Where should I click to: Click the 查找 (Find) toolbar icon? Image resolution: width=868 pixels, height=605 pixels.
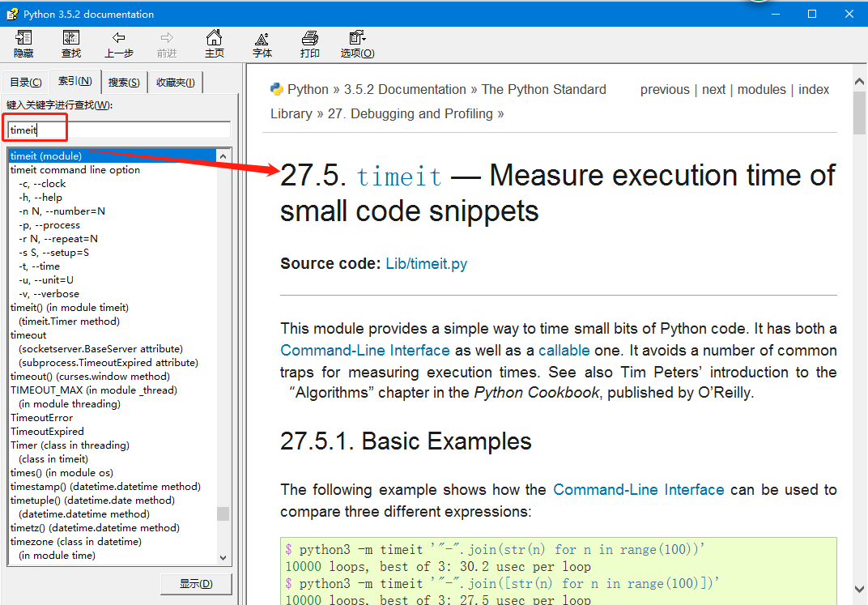click(71, 37)
